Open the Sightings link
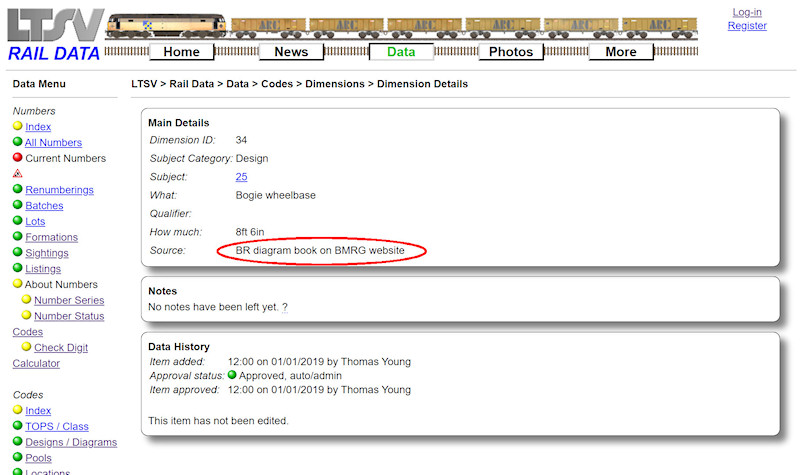The height and width of the screenshot is (475, 800). (47, 253)
